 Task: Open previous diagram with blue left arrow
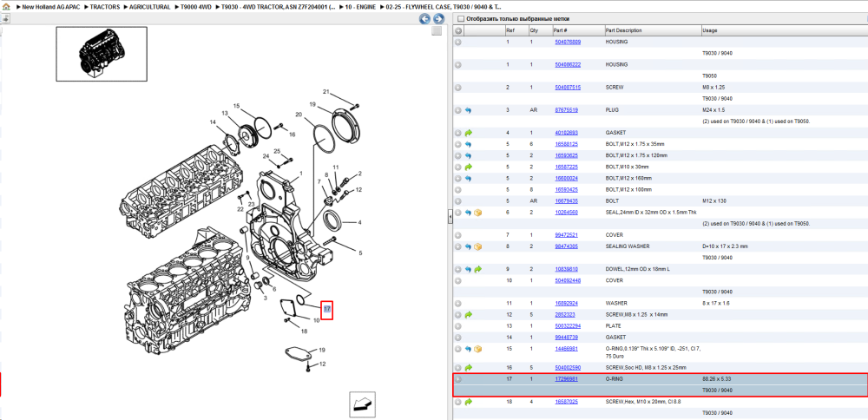tap(424, 19)
